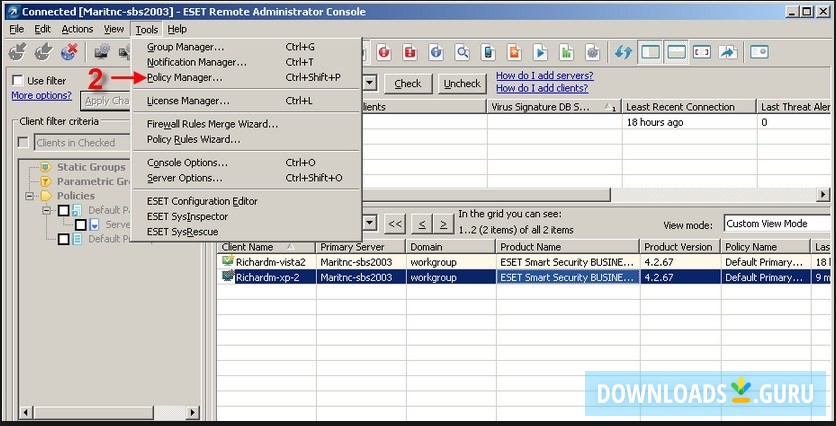The height and width of the screenshot is (426, 836).
Task: Click the mobile device toolbar icon
Action: point(488,52)
